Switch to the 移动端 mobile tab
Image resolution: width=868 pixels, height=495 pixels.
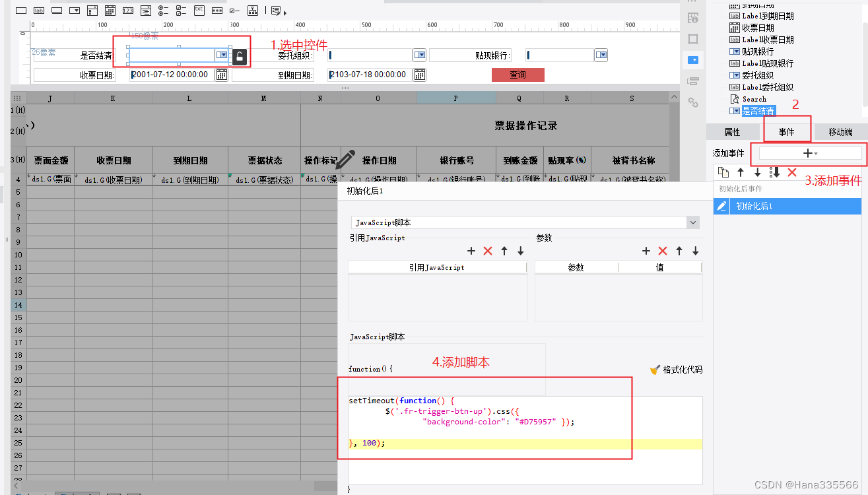(x=840, y=132)
